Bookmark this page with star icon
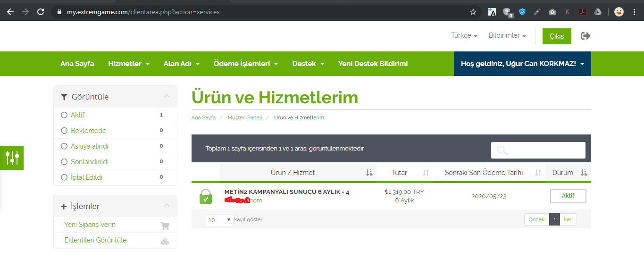644x268 pixels. (473, 12)
